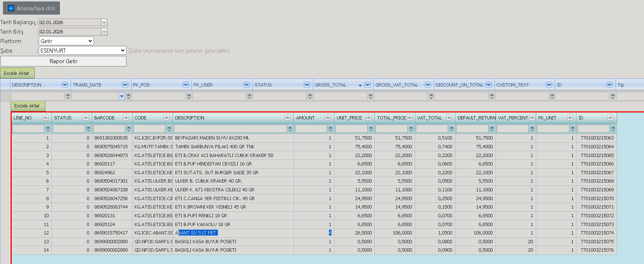The image size is (644, 264).
Task: Open the FK_POS column header dropdown
Action: pos(186,85)
